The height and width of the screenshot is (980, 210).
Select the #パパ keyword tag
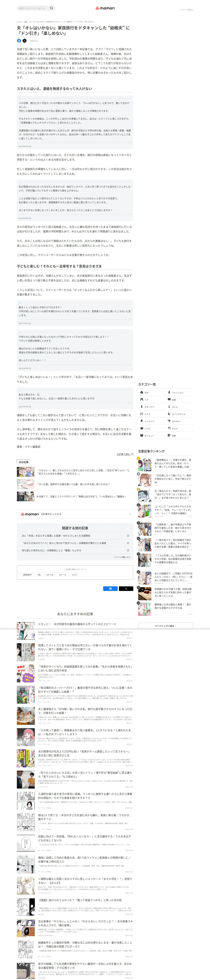click(x=75, y=574)
